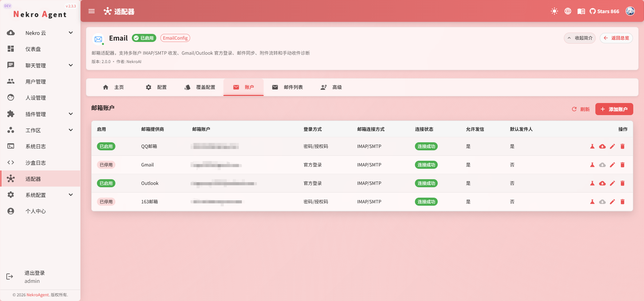Image resolution: width=644 pixels, height=301 pixels.
Task: Toggle the 已启用 status chip for Outlook
Action: [106, 183]
